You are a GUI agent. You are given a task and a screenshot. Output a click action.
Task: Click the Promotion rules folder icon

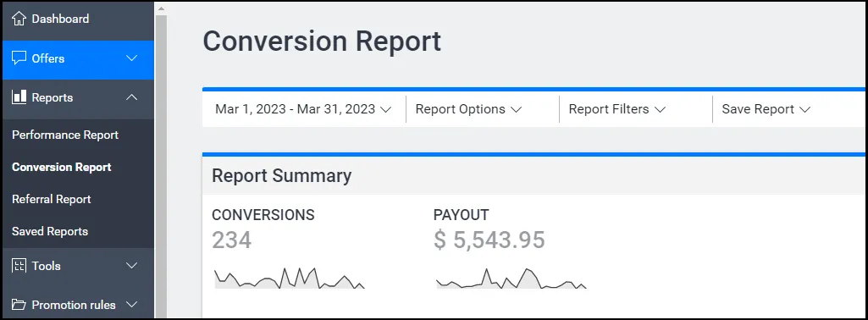(19, 305)
